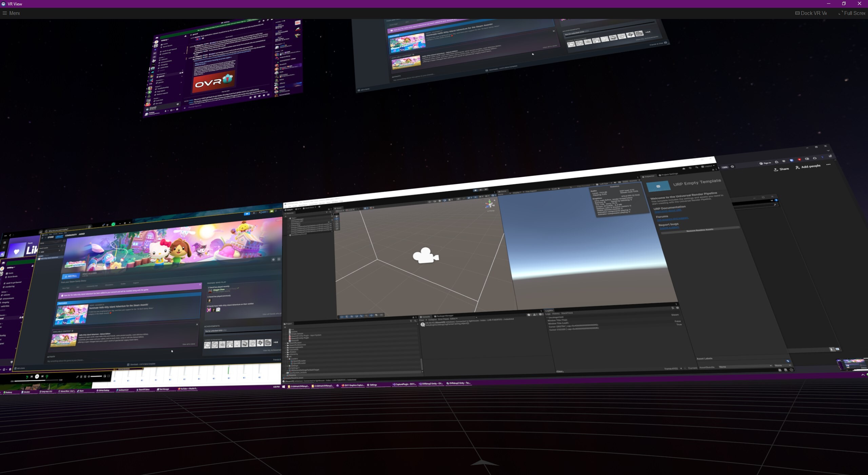Enable Error Pause in the Unity Console

pyautogui.click(x=443, y=319)
